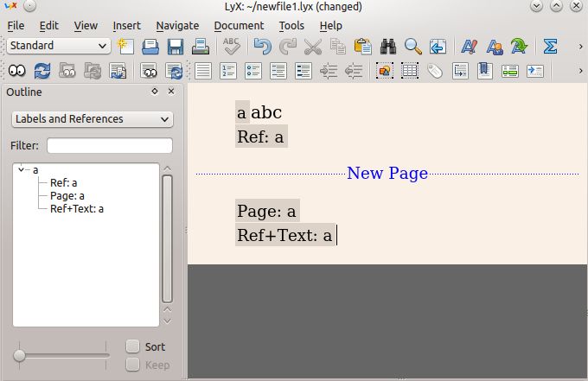Expand the second toolbar overflow chevron
The width and height of the screenshot is (588, 381).
pyautogui.click(x=580, y=71)
